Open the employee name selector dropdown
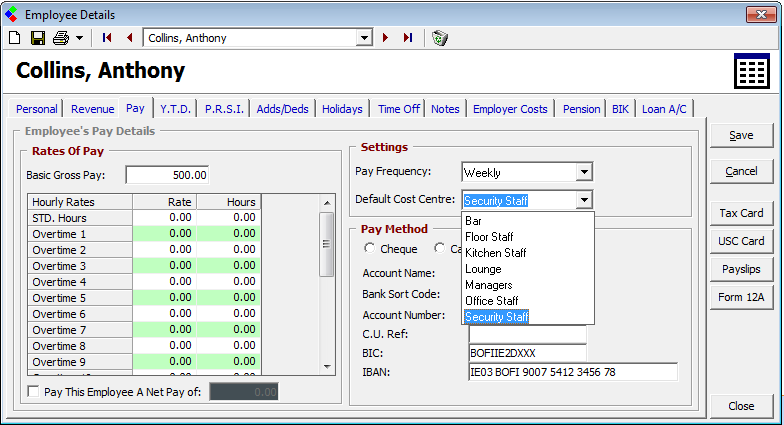 coord(364,38)
